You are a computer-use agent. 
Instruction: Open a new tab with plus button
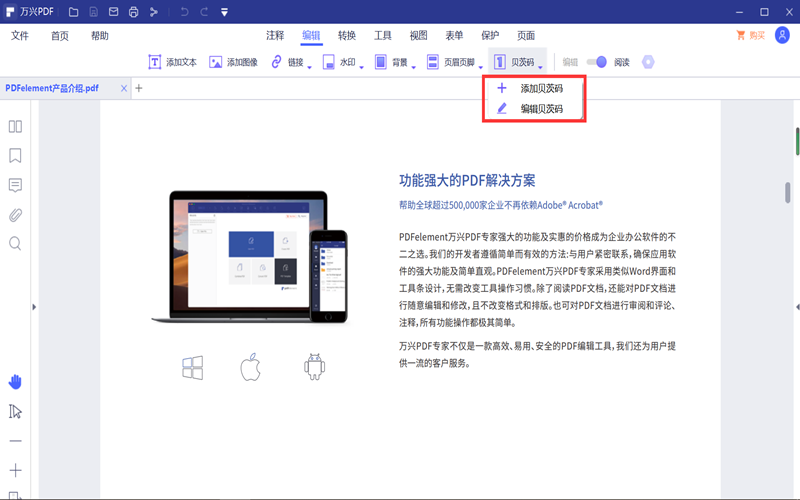tap(139, 88)
